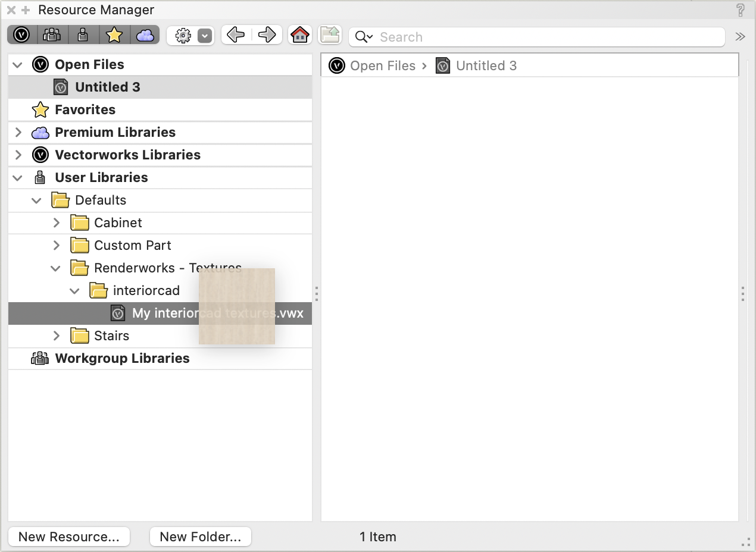The image size is (756, 552).
Task: Expand the Stairs folder
Action: pyautogui.click(x=56, y=335)
